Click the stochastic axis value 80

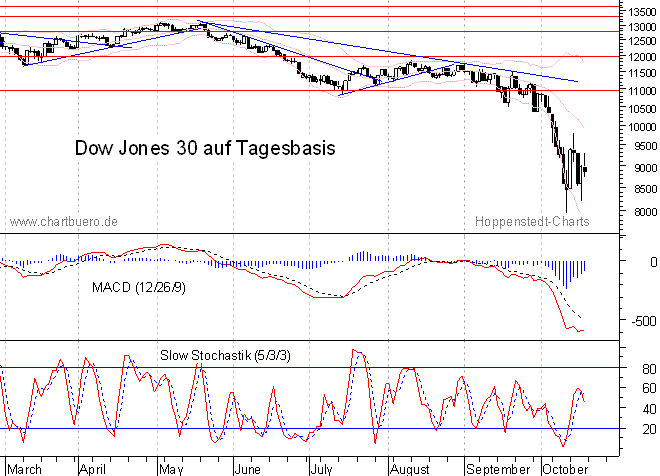649,370
